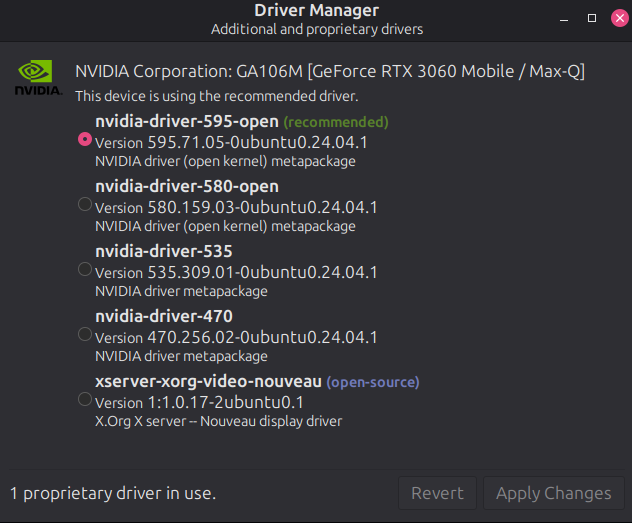The image size is (632, 523).
Task: Select the nvidia-driver-580-open radio button
Action: (x=85, y=204)
